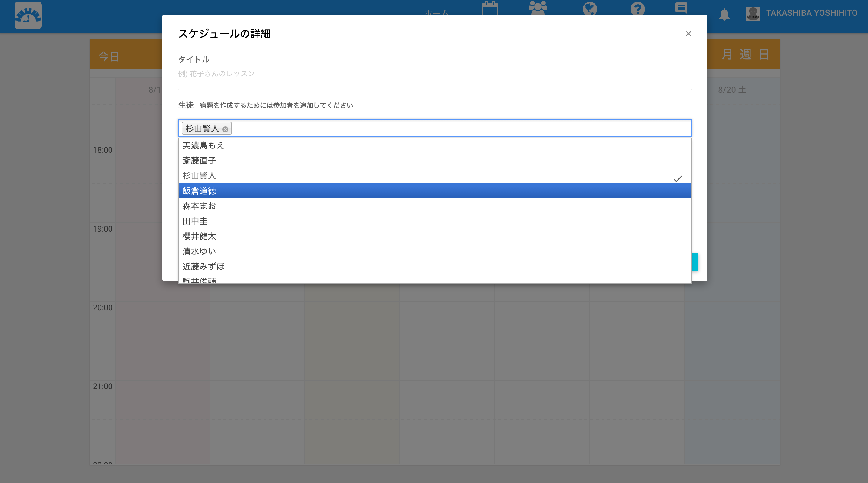The height and width of the screenshot is (483, 868).
Task: Close the schedule details dialog
Action: coord(688,34)
